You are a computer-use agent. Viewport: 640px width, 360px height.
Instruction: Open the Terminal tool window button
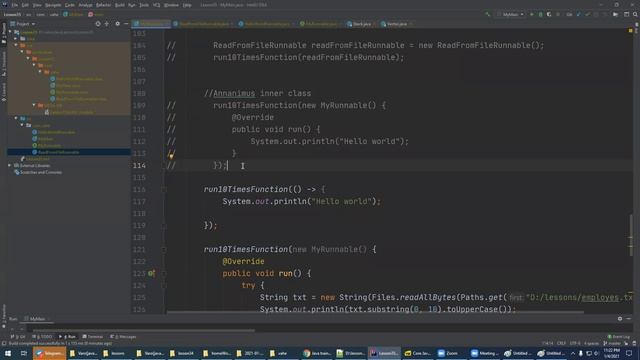(93, 337)
